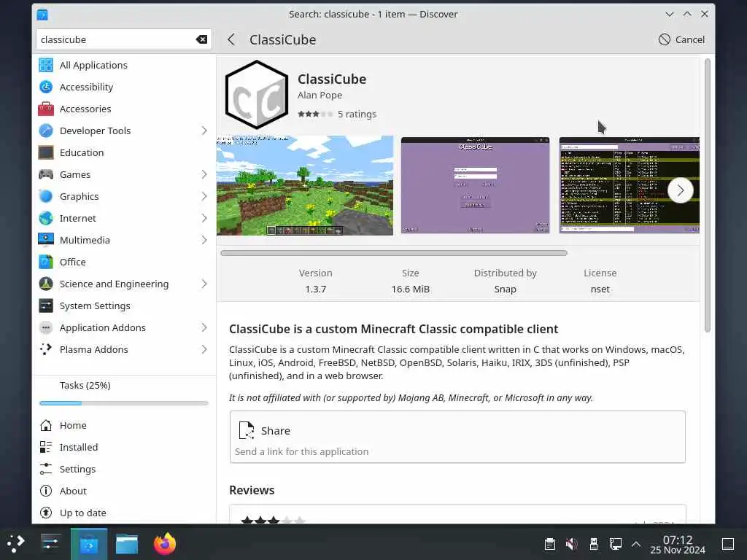Clear the classicube search text

coord(201,39)
